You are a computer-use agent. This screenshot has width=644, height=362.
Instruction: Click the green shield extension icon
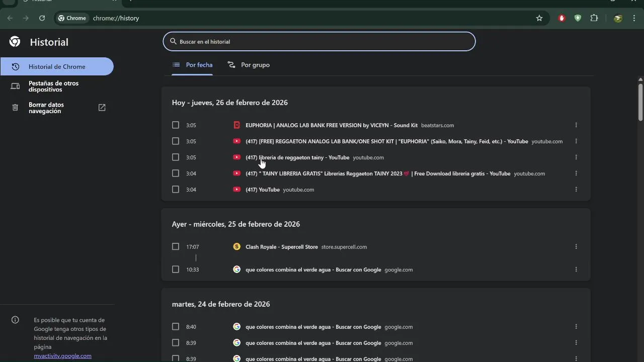click(578, 18)
